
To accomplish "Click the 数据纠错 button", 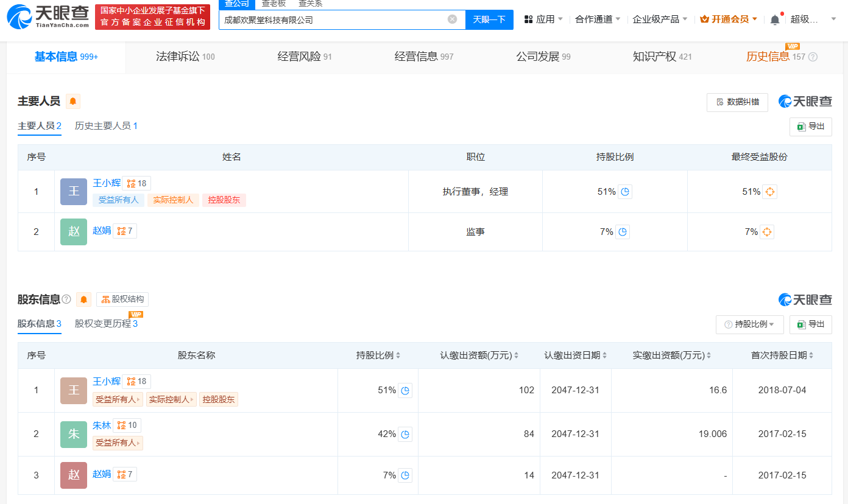I will click(x=737, y=102).
